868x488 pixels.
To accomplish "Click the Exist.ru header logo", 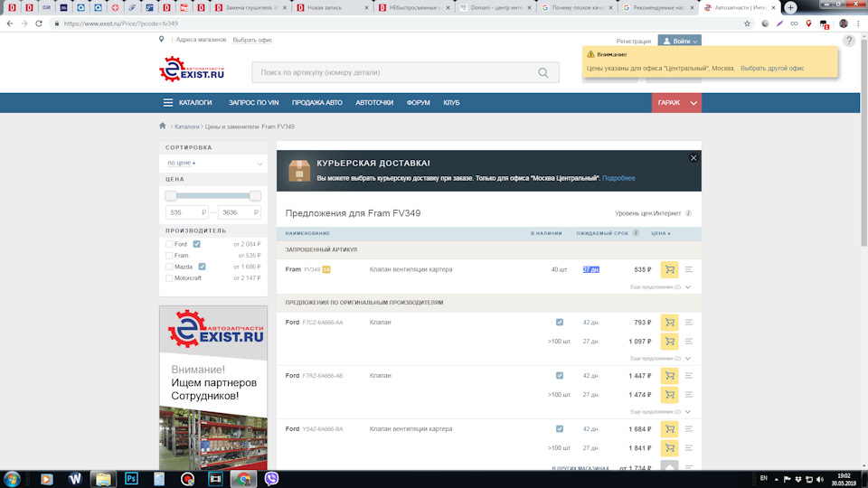I will (x=192, y=70).
